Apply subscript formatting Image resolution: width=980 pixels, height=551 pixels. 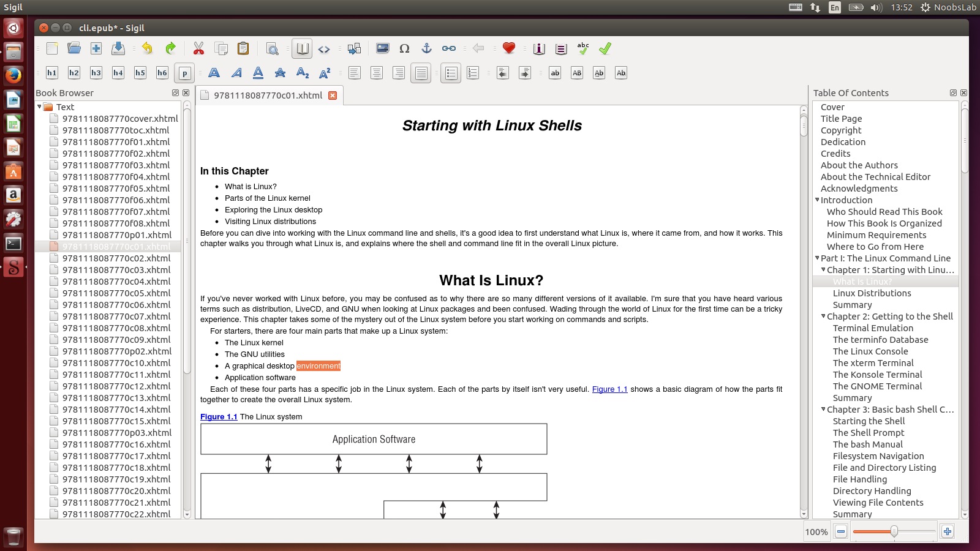[x=303, y=73]
